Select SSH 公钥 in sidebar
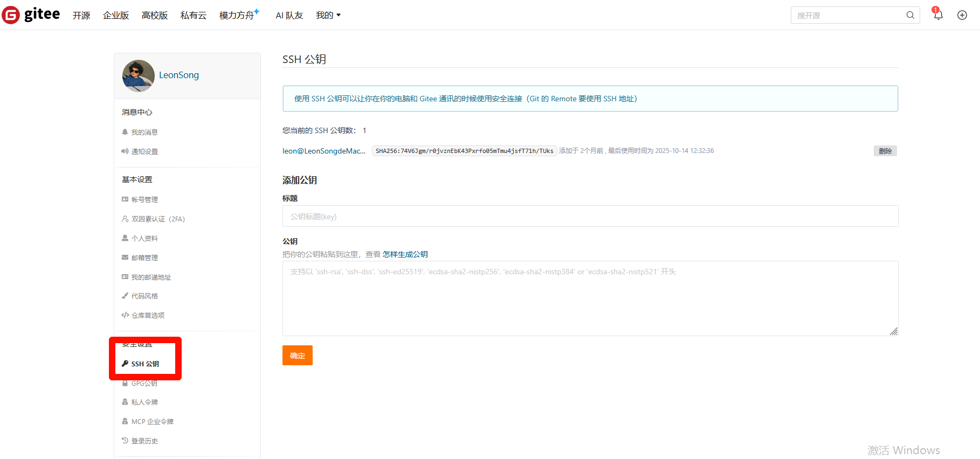The height and width of the screenshot is (459, 980). tap(145, 364)
